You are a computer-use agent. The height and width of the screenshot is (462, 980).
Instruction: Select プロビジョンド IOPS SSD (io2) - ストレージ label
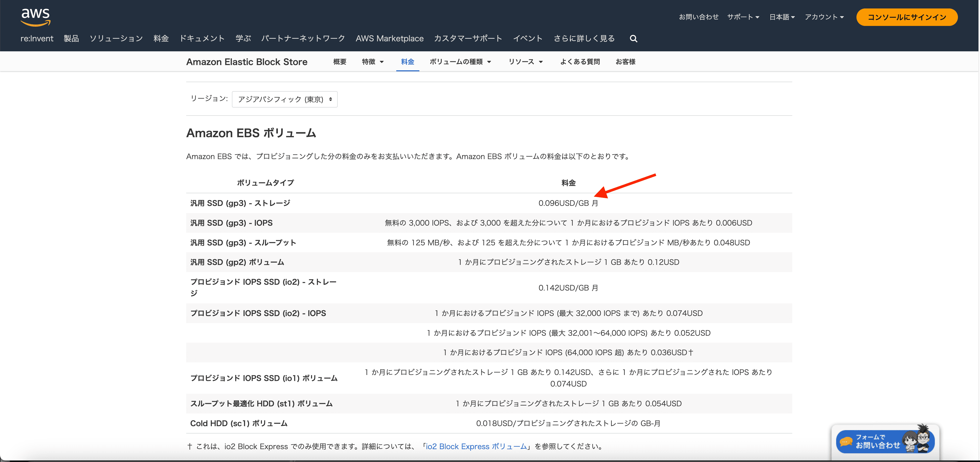263,287
